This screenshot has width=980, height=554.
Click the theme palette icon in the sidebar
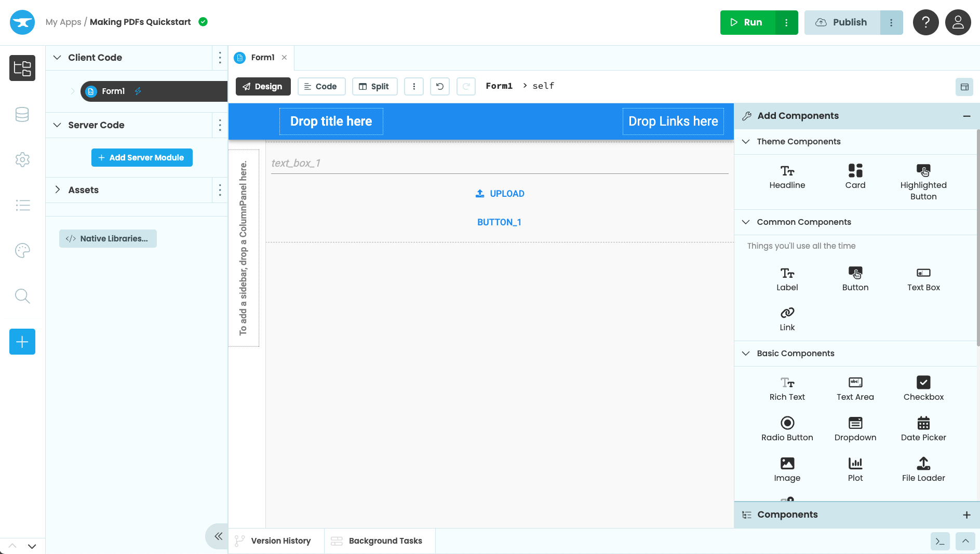click(x=22, y=250)
